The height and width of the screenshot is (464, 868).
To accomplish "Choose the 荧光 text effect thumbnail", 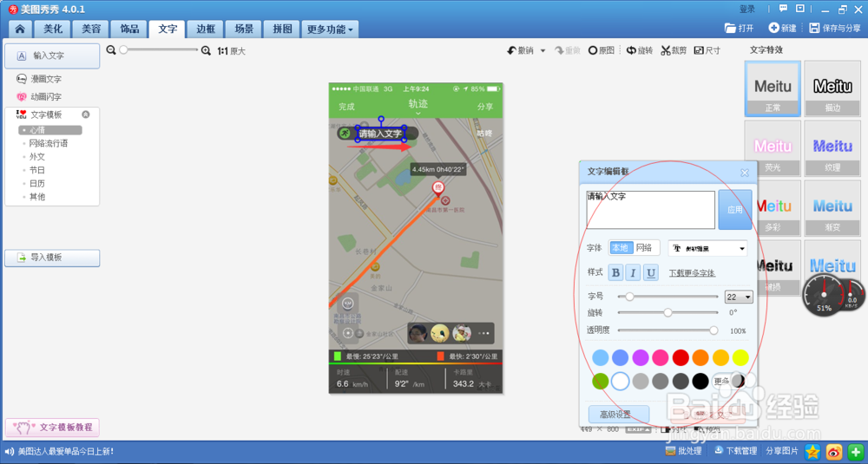I will 773,148.
